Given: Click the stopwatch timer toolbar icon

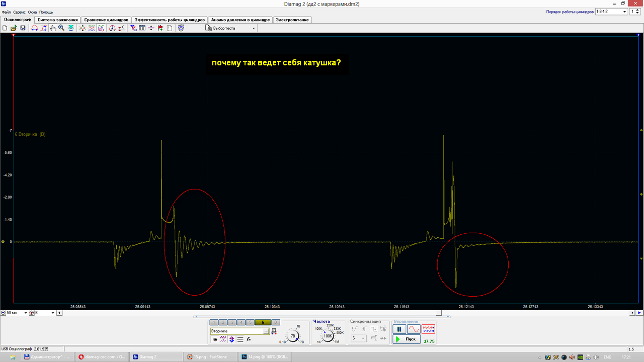Looking at the screenshot, I should (181, 28).
